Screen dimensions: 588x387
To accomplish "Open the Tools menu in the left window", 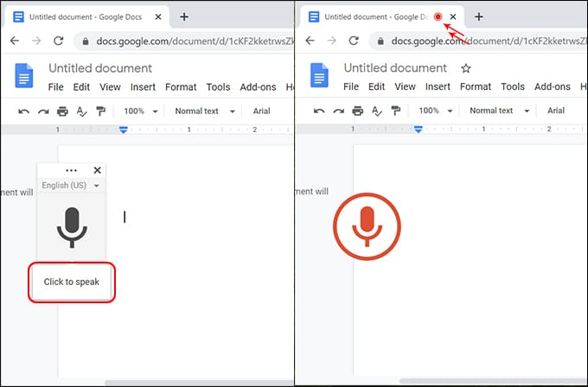I will 218,86.
